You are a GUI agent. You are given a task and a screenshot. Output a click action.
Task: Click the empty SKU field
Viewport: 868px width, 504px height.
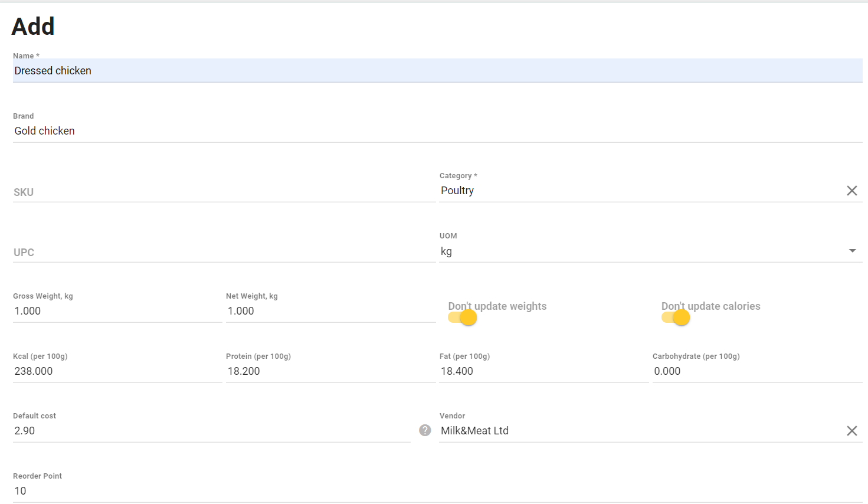pos(177,192)
